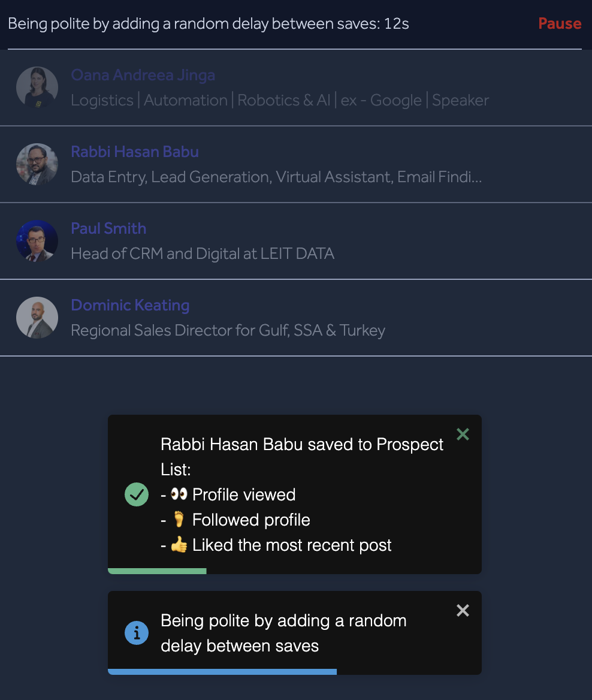592x700 pixels.
Task: Open Oana Andreea Jinga's profile link
Action: coord(143,75)
